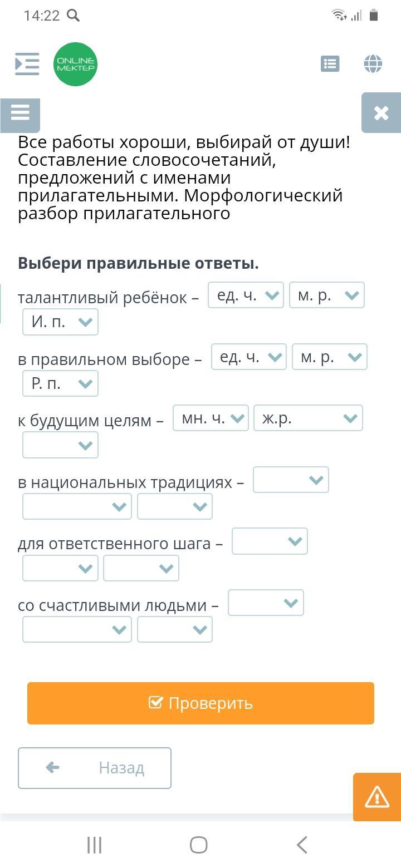Open the sidebar indent menu icon
Screen dimensions: 401x868
click(x=27, y=64)
